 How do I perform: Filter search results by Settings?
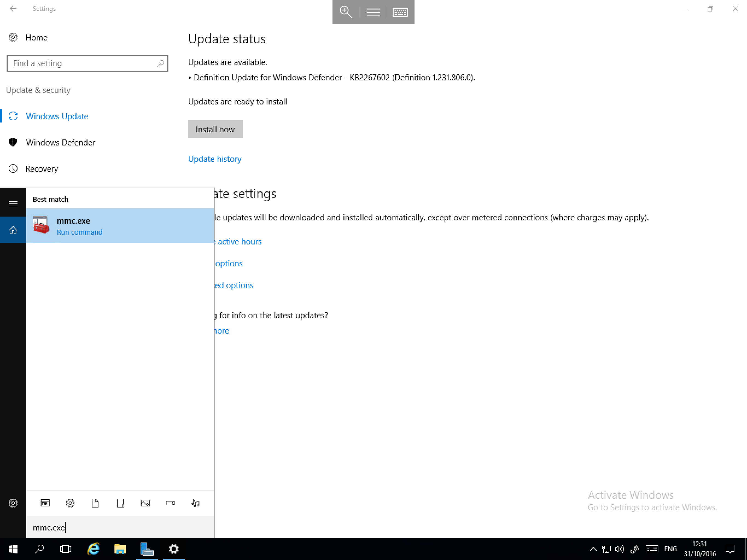point(70,503)
